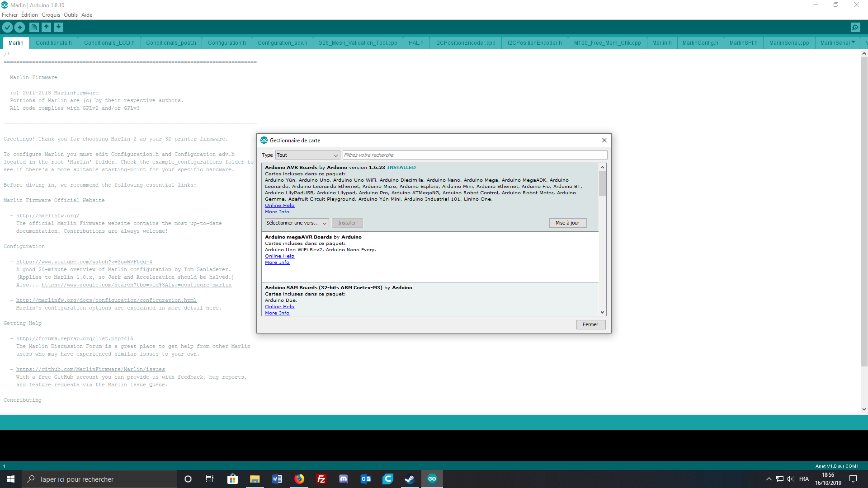Switch to the Conditionals.h tab
The height and width of the screenshot is (488, 868).
[54, 43]
